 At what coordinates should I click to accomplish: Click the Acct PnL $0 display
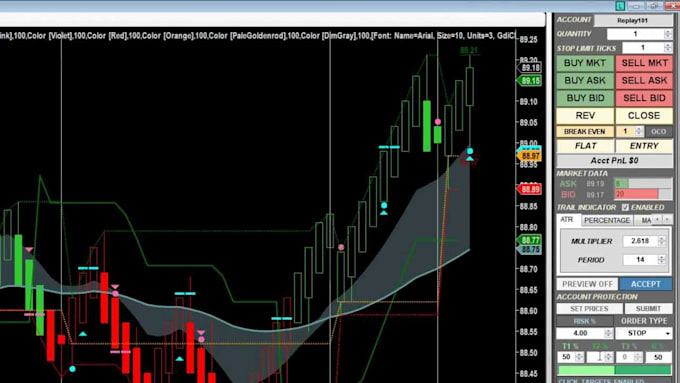615,160
